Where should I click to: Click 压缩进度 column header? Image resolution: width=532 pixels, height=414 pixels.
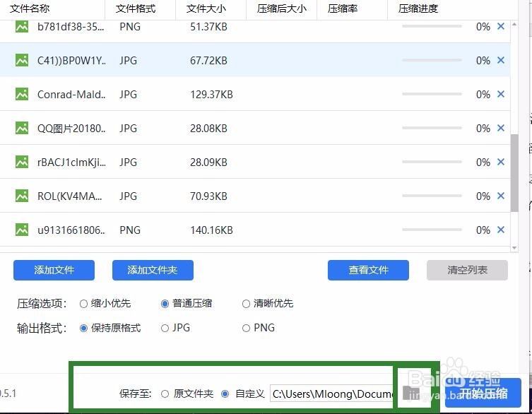click(418, 8)
